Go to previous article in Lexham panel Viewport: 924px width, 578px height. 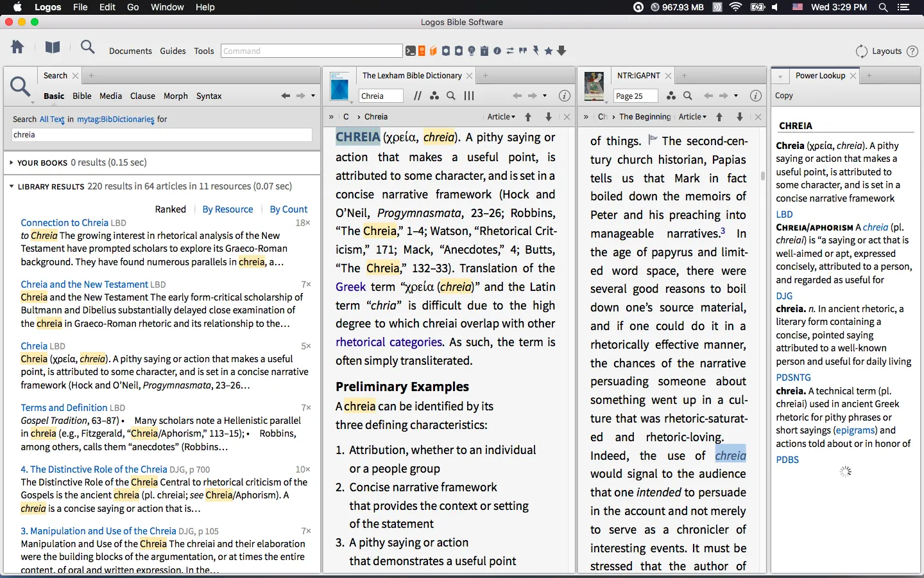pyautogui.click(x=528, y=117)
